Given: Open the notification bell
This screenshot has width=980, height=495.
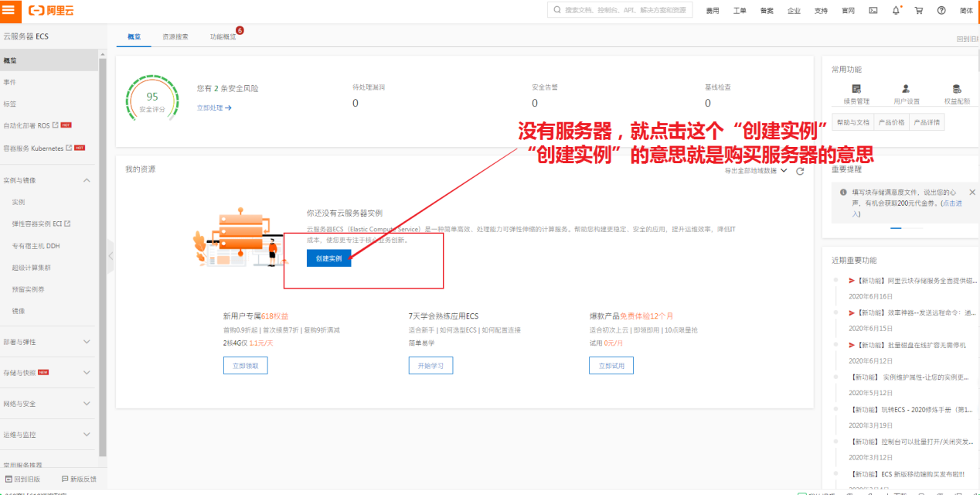Looking at the screenshot, I should (896, 11).
